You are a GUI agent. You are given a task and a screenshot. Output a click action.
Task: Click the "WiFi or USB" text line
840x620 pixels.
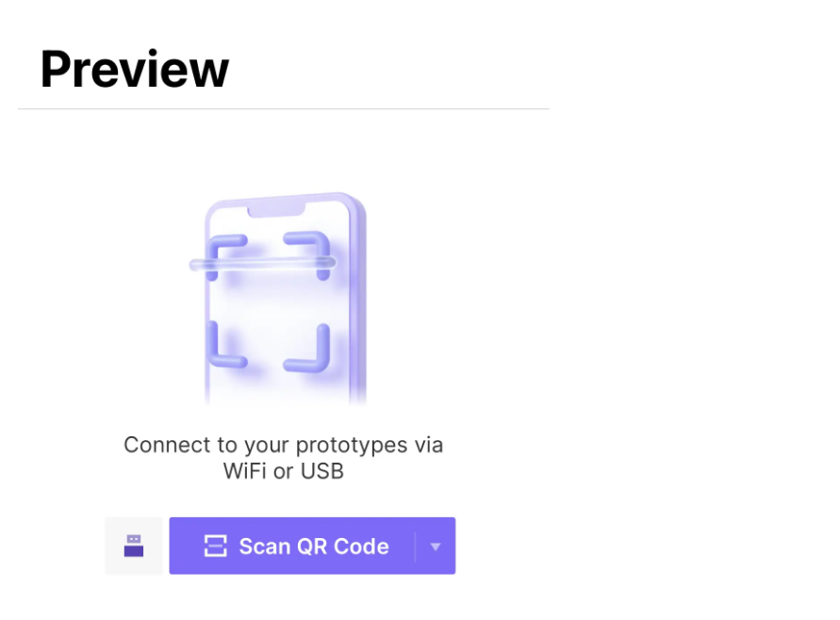click(283, 471)
